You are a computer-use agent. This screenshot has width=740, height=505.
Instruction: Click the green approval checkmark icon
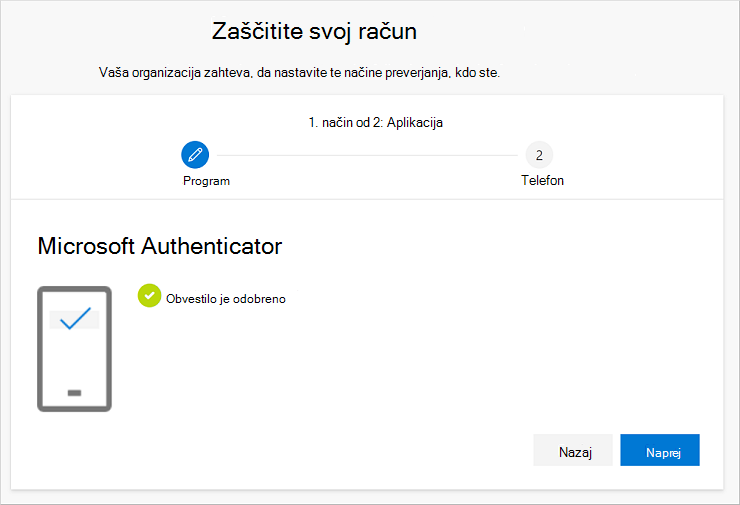149,296
